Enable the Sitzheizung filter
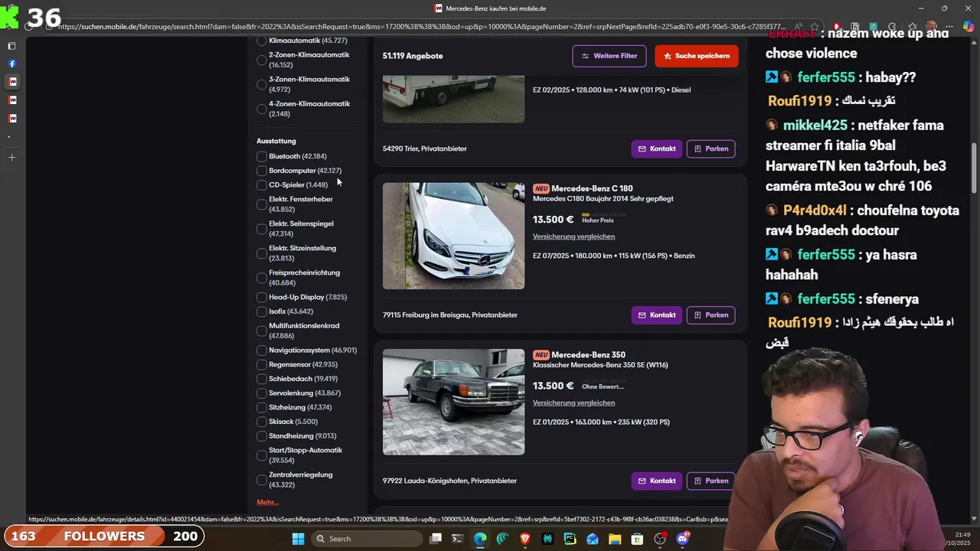The height and width of the screenshot is (551, 980). [262, 407]
